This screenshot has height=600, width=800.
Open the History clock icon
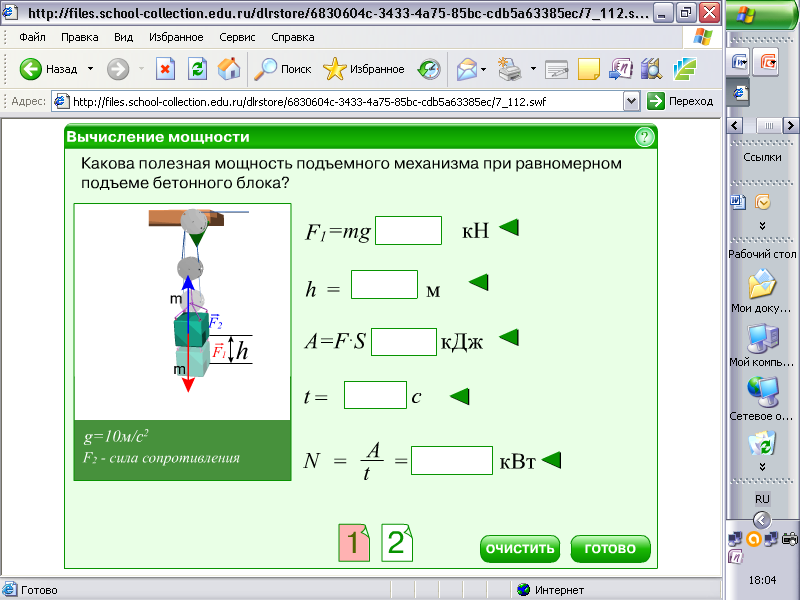429,69
